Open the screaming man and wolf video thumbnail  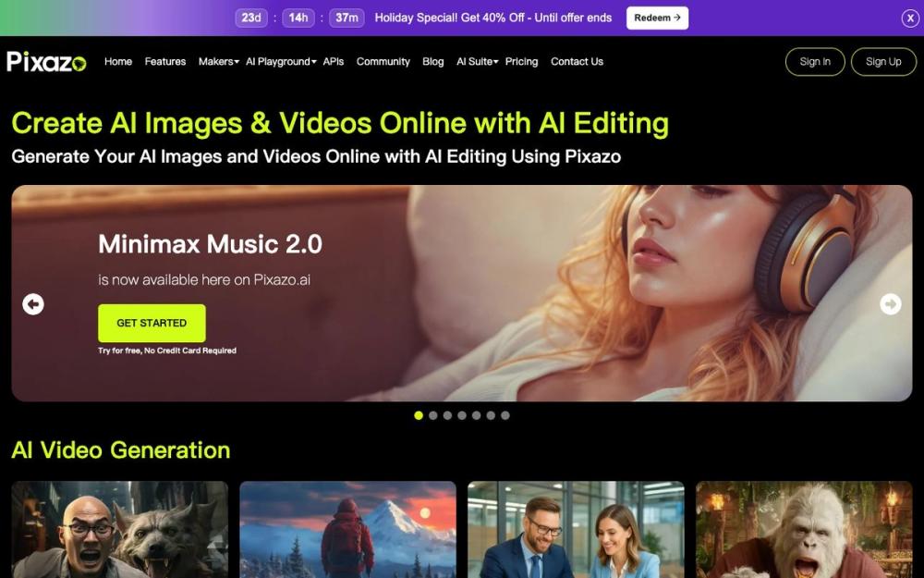[x=119, y=530]
